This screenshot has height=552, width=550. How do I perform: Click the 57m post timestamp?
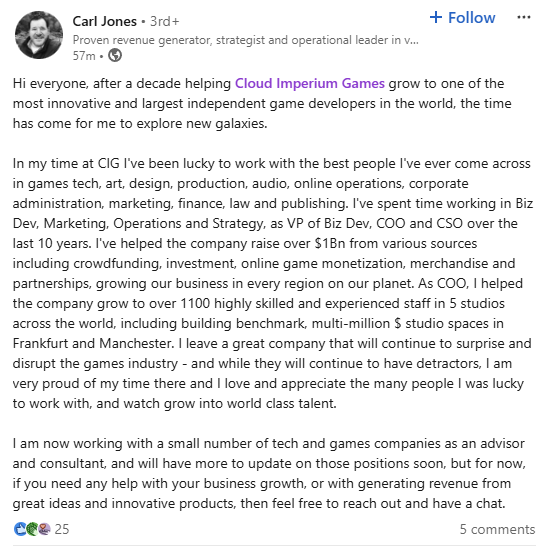[84, 56]
